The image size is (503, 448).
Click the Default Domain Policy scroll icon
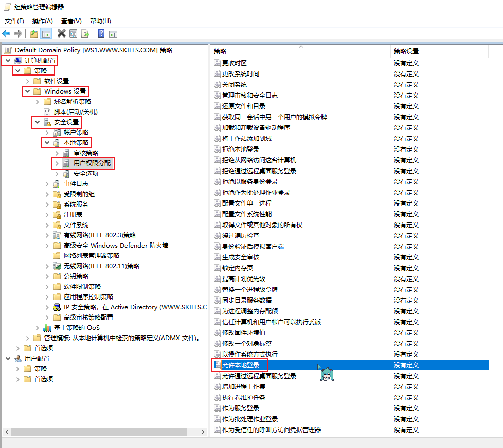pyautogui.click(x=8, y=50)
